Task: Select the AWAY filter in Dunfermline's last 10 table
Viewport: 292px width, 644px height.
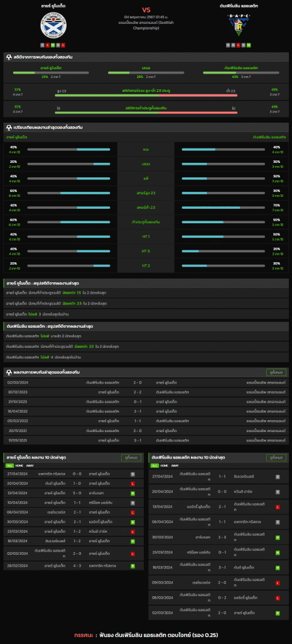Action: [175, 466]
